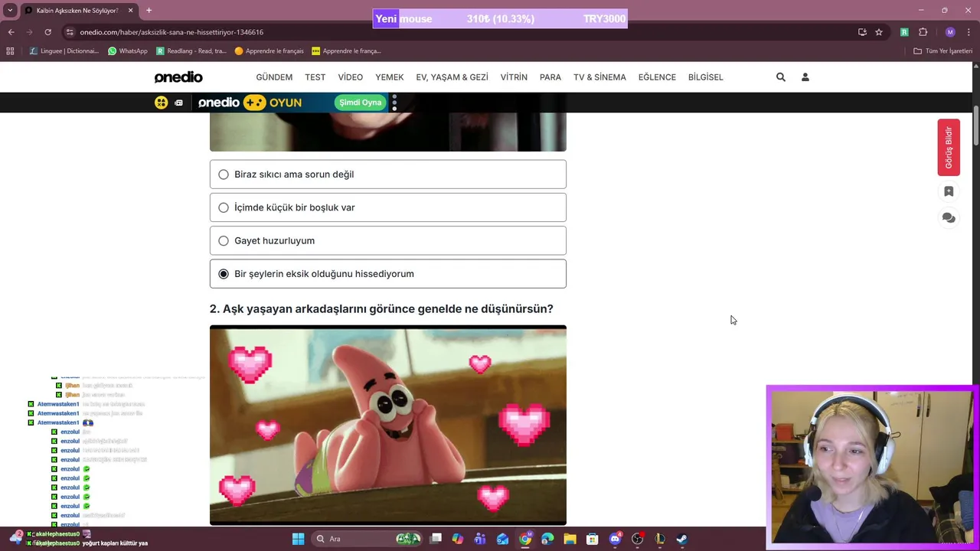Screen dimensions: 980x551
Task: Reload the page with the refresh icon
Action: [47, 32]
